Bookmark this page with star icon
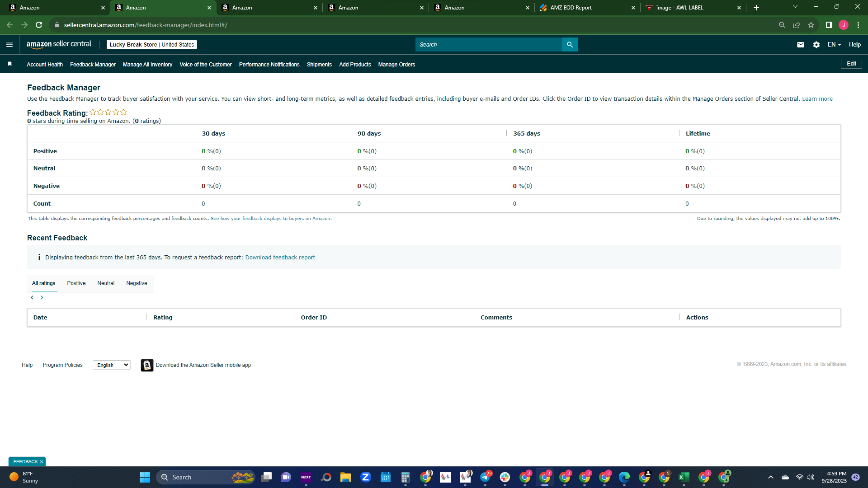The height and width of the screenshot is (488, 868). tap(811, 25)
